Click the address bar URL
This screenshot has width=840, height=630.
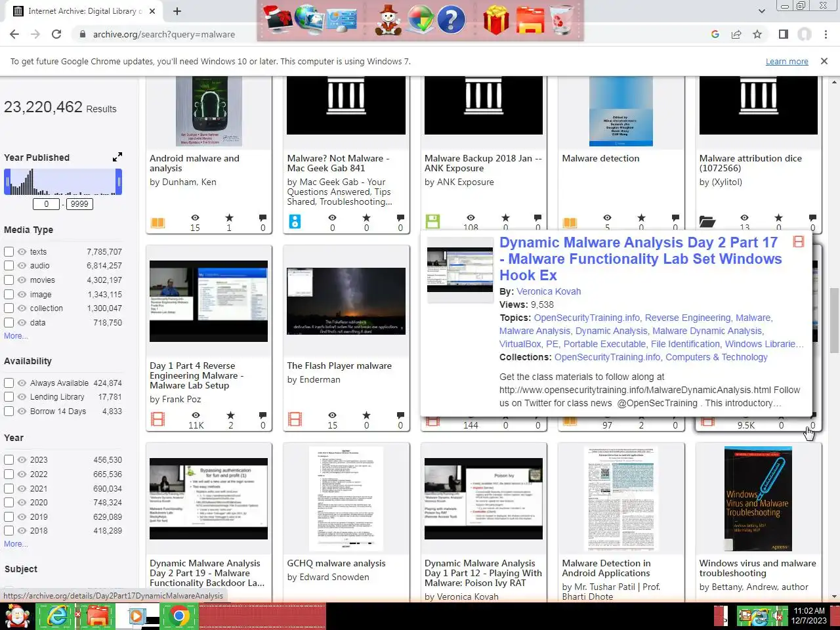164,34
